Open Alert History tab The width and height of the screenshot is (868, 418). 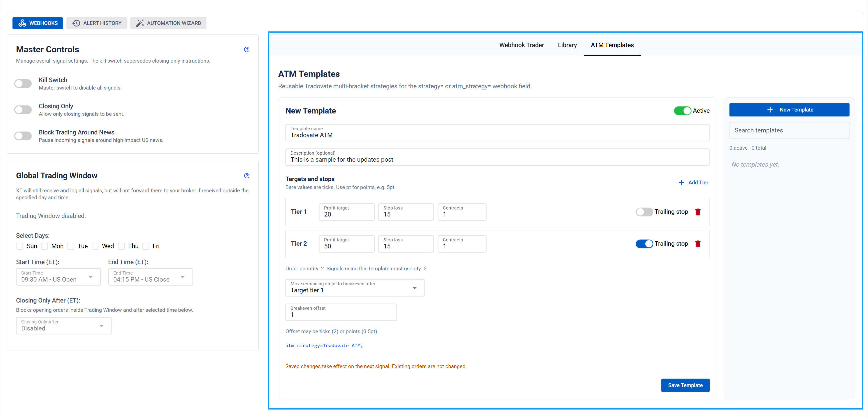pos(96,23)
